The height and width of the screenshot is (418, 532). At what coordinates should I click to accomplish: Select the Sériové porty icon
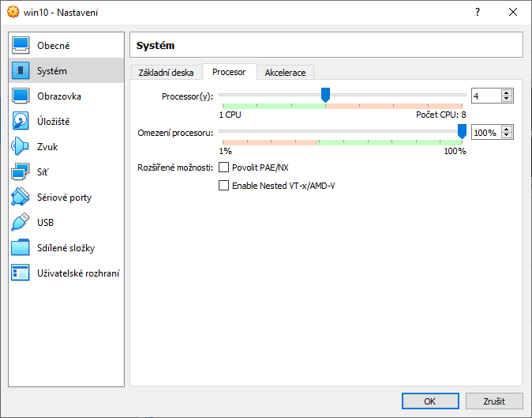click(x=21, y=198)
